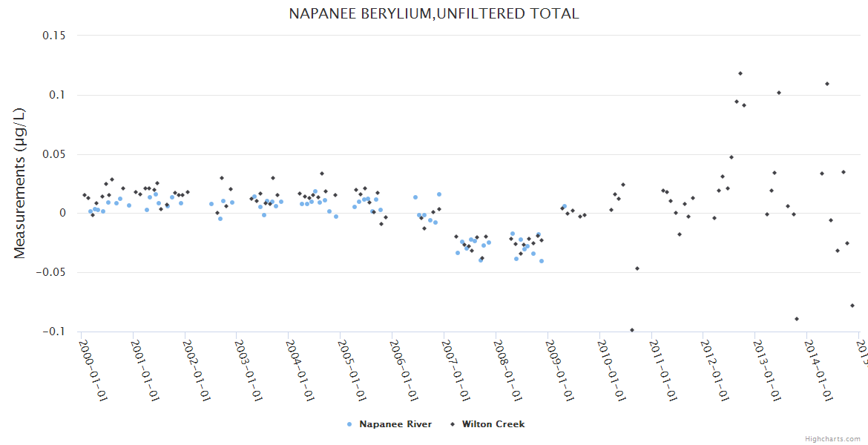Select the rightmost Wilton Creek point near -0.08

point(852,306)
